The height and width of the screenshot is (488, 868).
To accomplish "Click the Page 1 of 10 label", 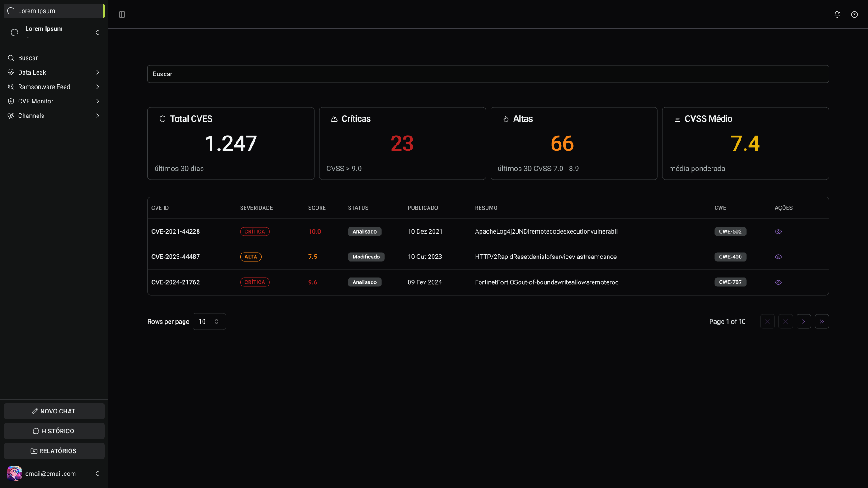I will point(727,322).
